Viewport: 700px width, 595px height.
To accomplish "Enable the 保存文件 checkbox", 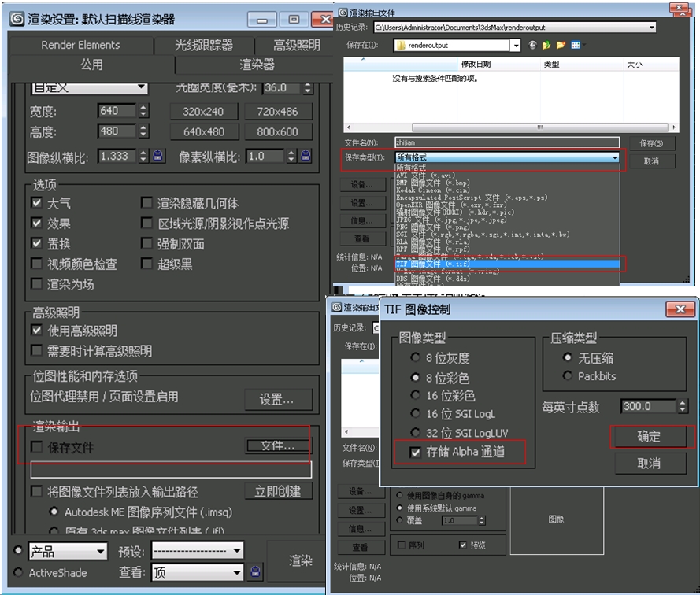I will [x=37, y=447].
